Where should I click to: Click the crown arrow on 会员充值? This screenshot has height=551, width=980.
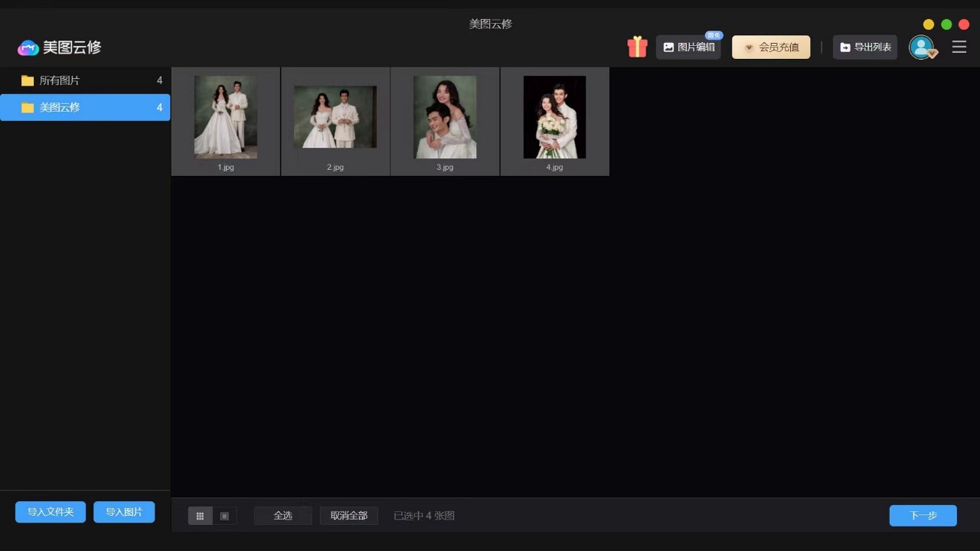[748, 47]
